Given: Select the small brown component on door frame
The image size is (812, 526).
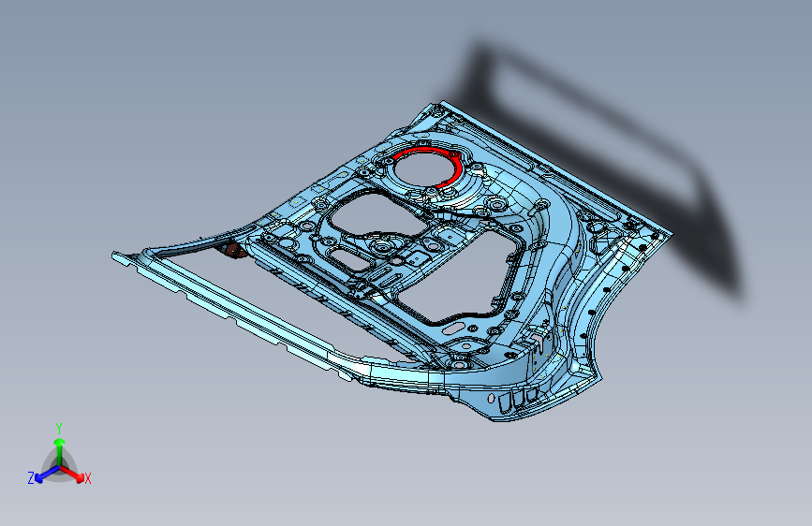Looking at the screenshot, I should point(236,251).
